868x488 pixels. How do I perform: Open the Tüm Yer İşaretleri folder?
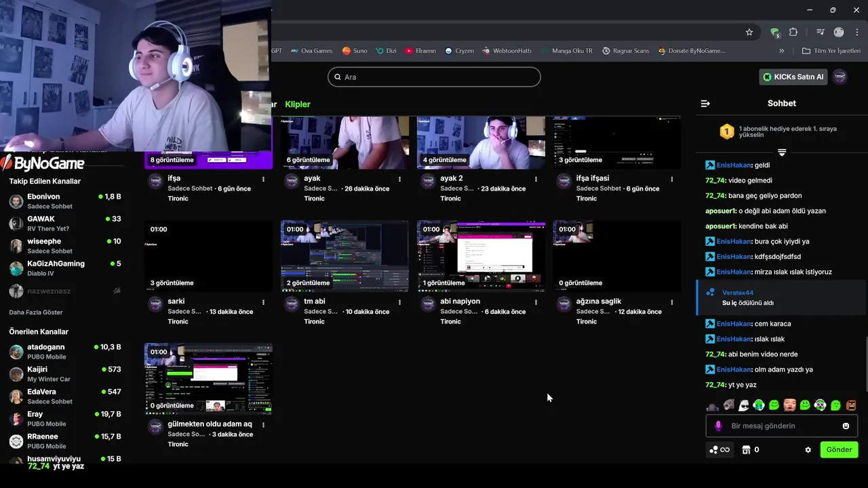pyautogui.click(x=831, y=51)
